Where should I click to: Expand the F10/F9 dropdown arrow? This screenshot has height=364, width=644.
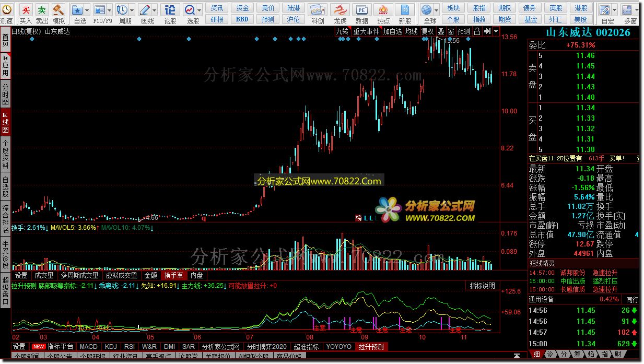click(109, 10)
